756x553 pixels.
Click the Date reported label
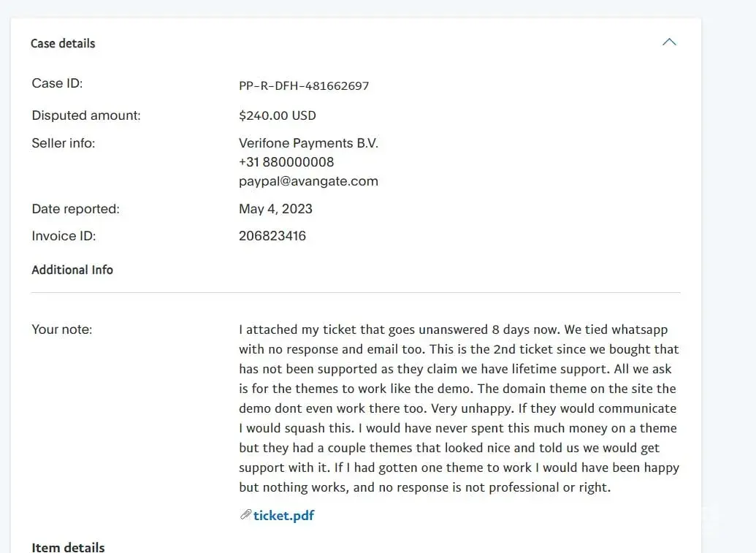[x=75, y=209]
